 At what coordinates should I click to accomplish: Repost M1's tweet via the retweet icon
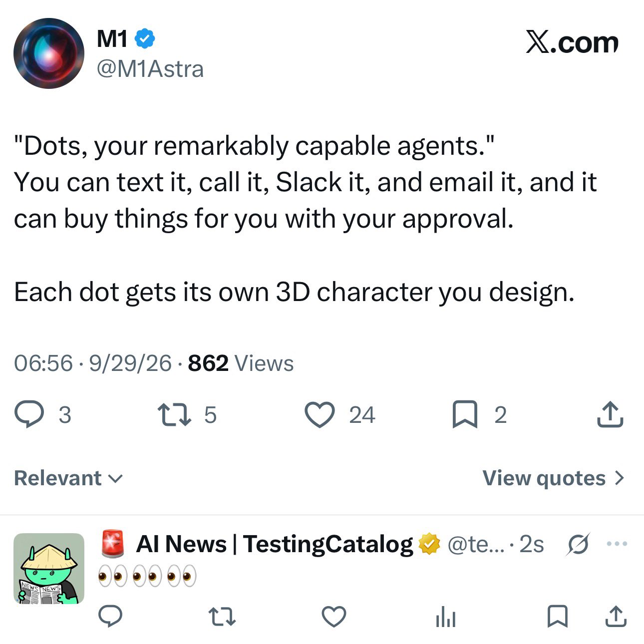click(174, 415)
